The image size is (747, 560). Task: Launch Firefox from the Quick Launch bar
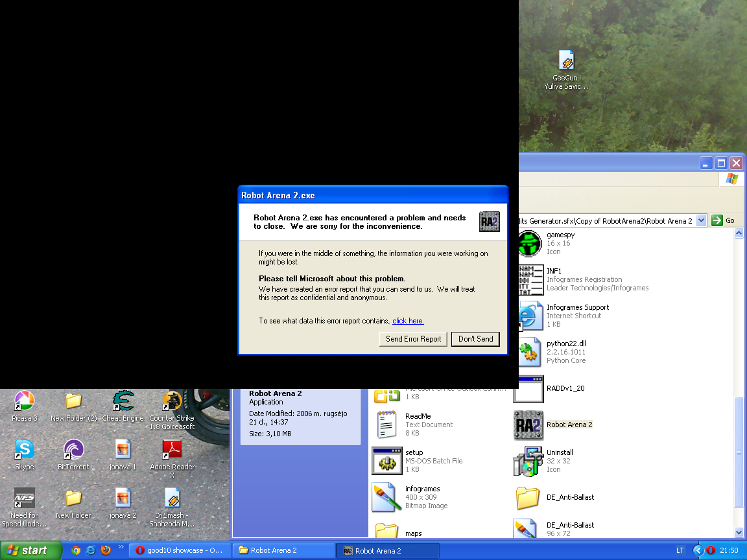tap(106, 550)
